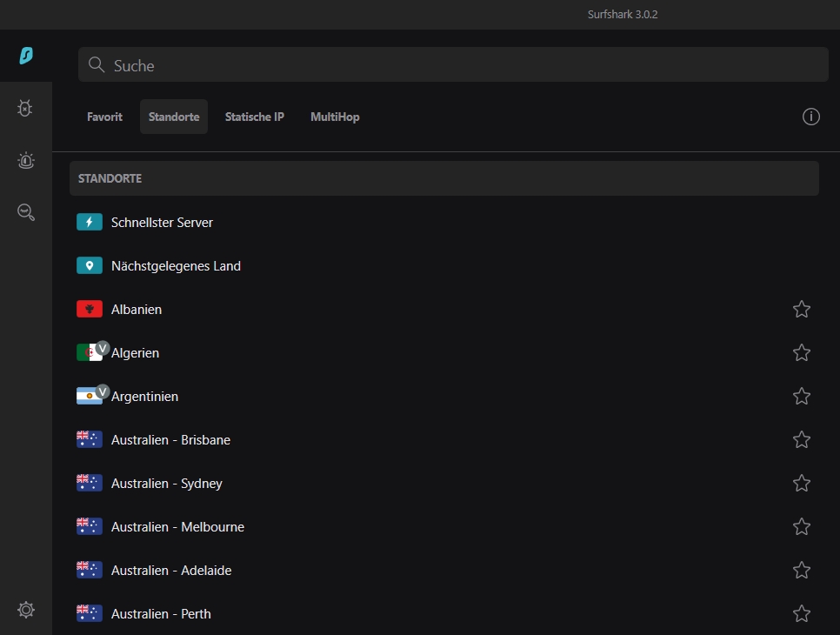840x635 pixels.
Task: Mark Algerien as favorite via star
Action: [x=802, y=352]
